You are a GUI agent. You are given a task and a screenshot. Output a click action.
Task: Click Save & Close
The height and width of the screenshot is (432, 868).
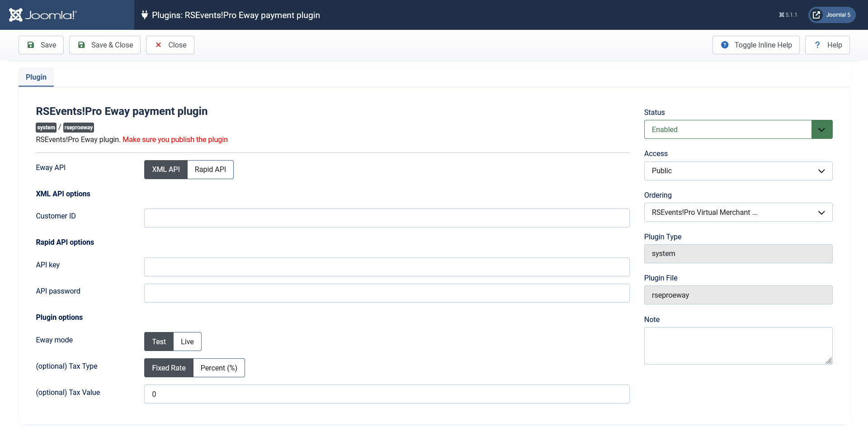tap(105, 45)
